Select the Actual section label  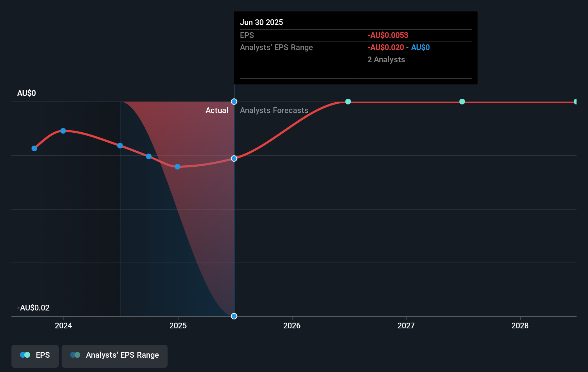click(217, 110)
